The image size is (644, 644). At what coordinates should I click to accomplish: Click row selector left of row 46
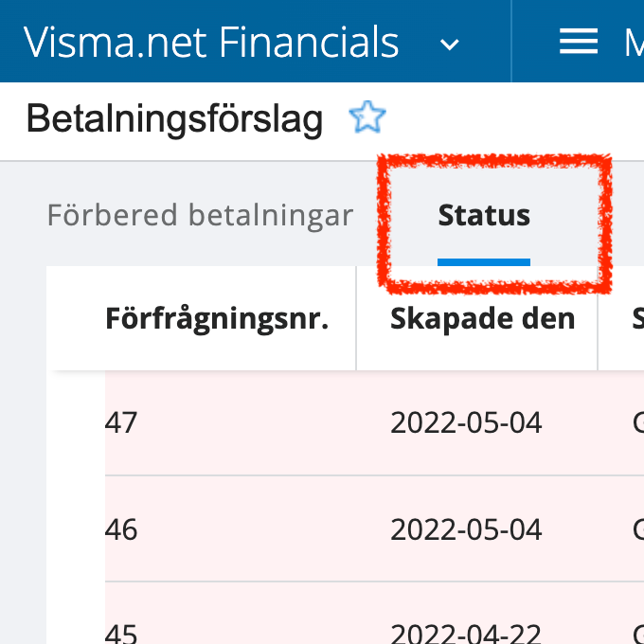(76, 528)
